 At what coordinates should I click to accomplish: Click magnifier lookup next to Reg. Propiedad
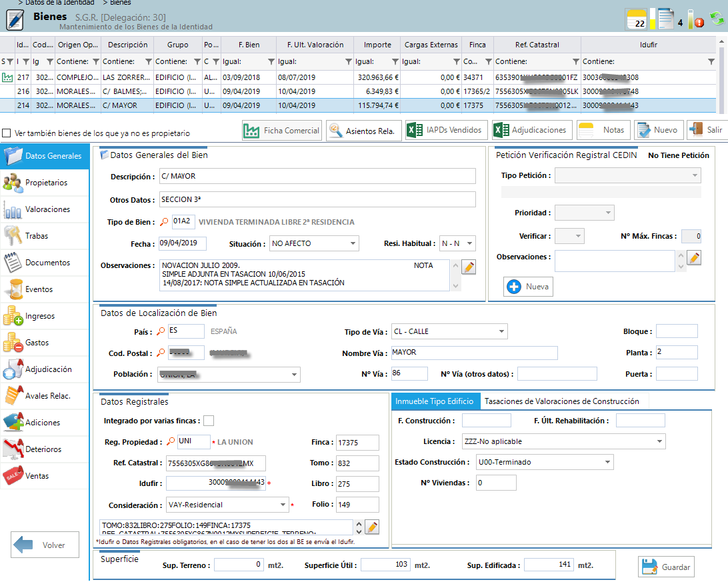171,441
